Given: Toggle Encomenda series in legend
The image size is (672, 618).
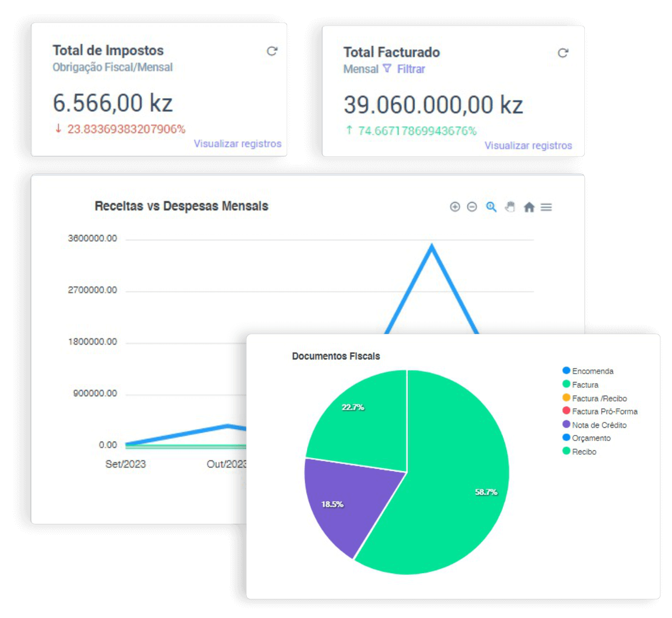Looking at the screenshot, I should tap(592, 371).
